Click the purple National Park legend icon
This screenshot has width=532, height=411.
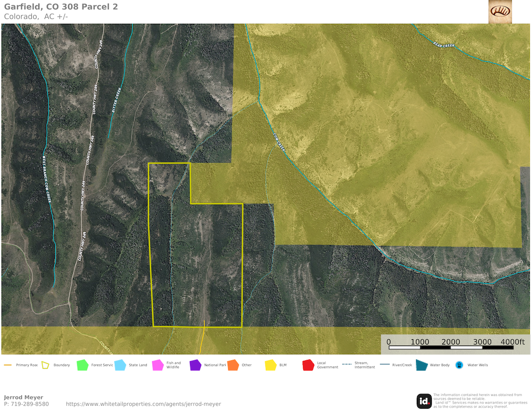coord(195,365)
